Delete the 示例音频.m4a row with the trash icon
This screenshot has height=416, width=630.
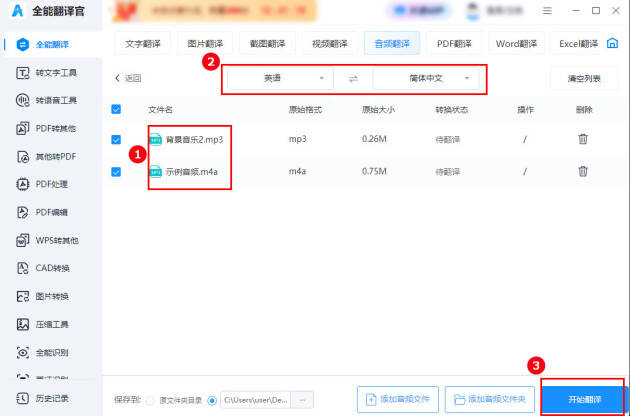(583, 171)
